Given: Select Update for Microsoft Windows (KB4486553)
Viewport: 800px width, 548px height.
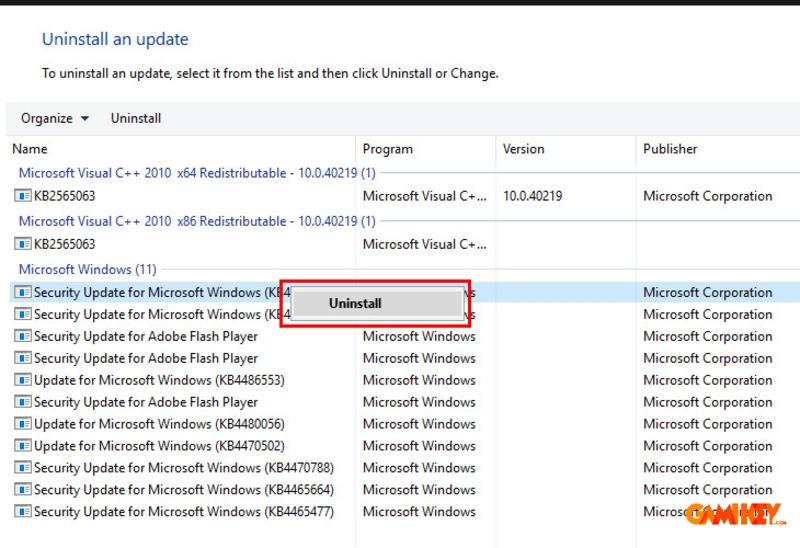Looking at the screenshot, I should pyautogui.click(x=159, y=380).
